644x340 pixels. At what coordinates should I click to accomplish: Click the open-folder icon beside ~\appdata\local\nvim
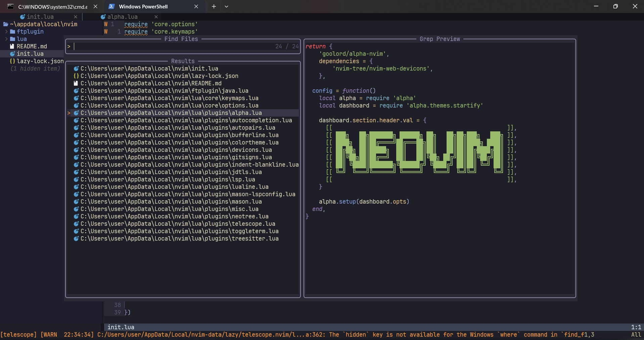pos(6,24)
